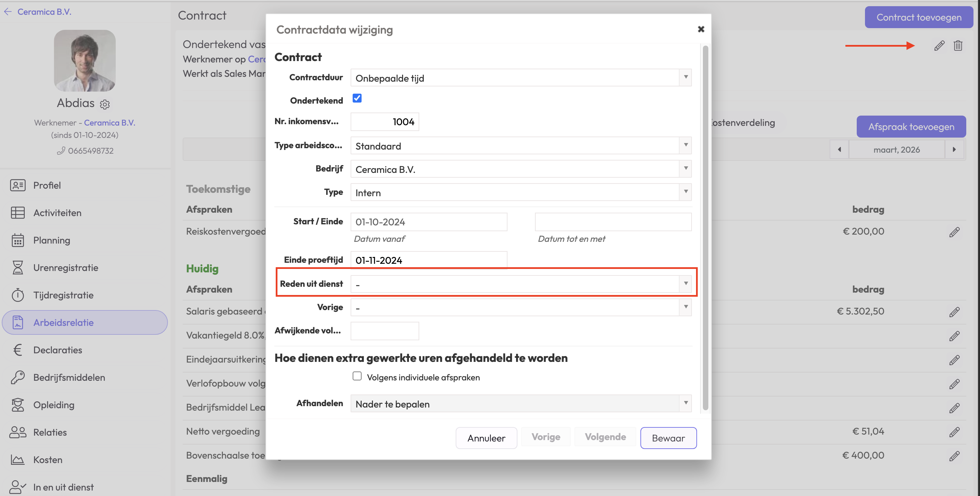Screen dimensions: 980x496
Task: Click the trash icon to delete contract
Action: (x=958, y=46)
